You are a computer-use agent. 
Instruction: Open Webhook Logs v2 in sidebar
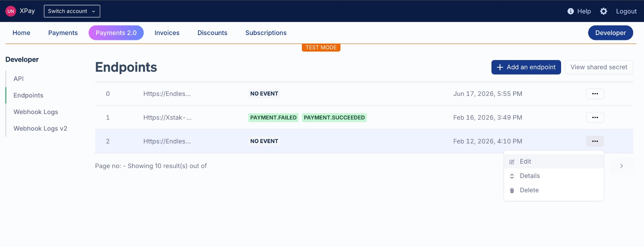(40, 129)
